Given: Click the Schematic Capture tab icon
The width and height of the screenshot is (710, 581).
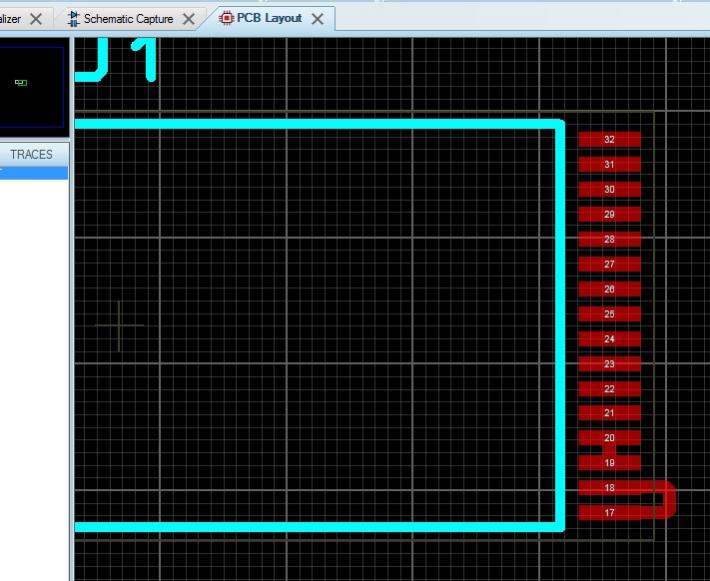Looking at the screenshot, I should click(73, 19).
